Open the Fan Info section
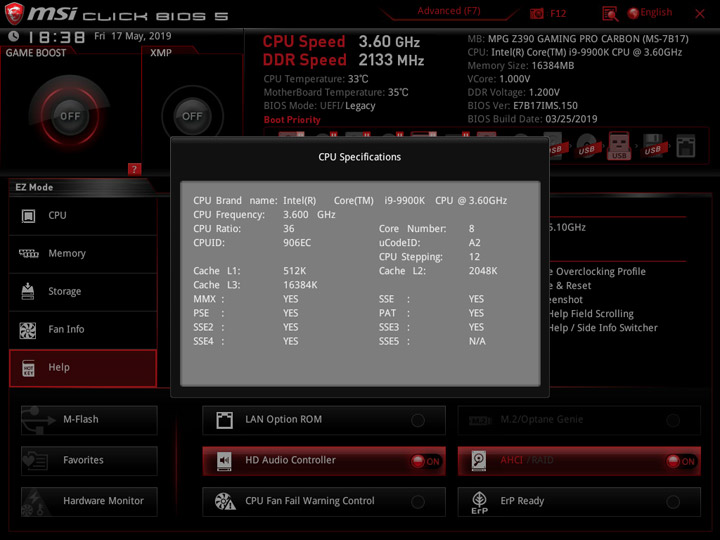Screen dimensions: 720x540 click(83, 330)
